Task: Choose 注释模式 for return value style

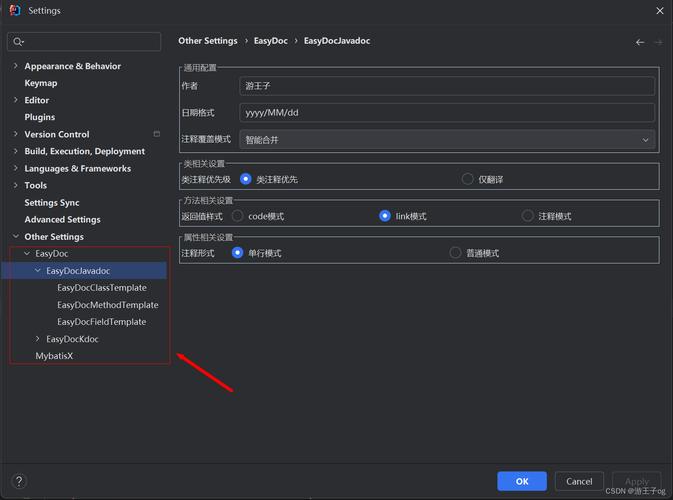Action: (528, 216)
